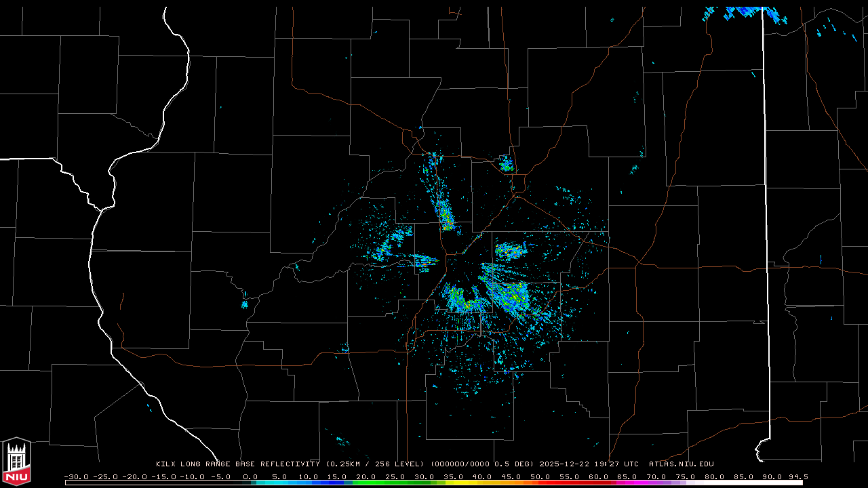This screenshot has width=868, height=488.
Task: Click the NIU logo in bottom-left corner
Action: click(x=16, y=460)
